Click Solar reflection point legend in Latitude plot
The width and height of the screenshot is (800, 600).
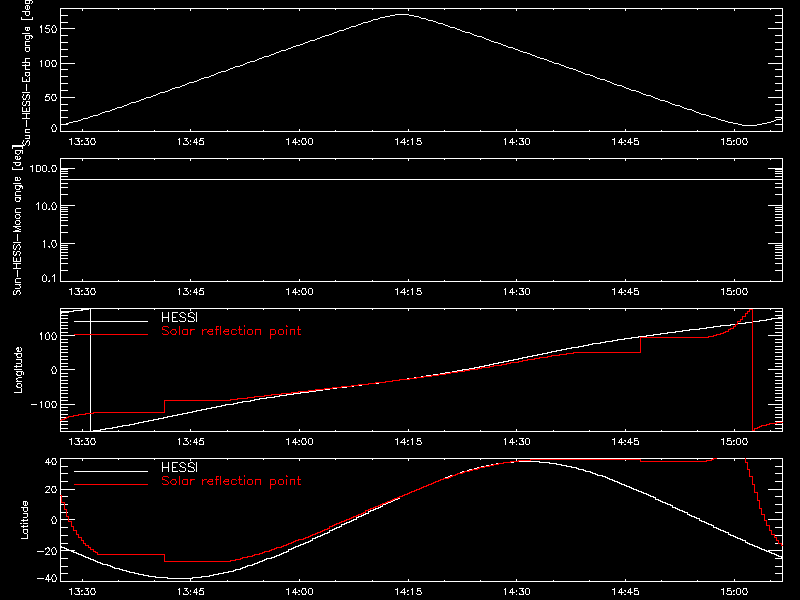coord(231,481)
